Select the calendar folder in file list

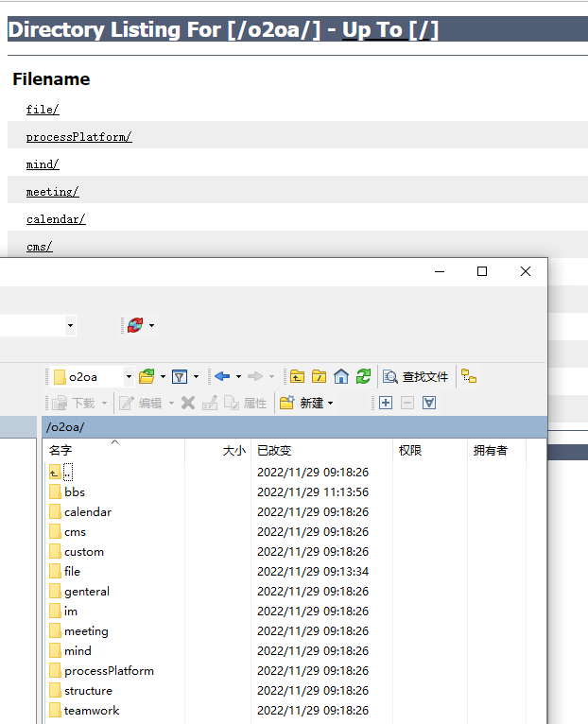coord(80,511)
